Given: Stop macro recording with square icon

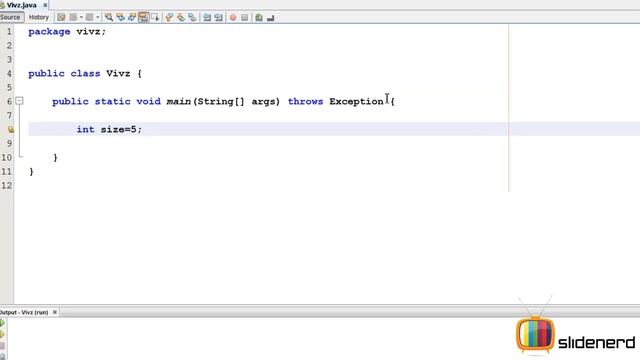Looking at the screenshot, I should pyautogui.click(x=244, y=17).
